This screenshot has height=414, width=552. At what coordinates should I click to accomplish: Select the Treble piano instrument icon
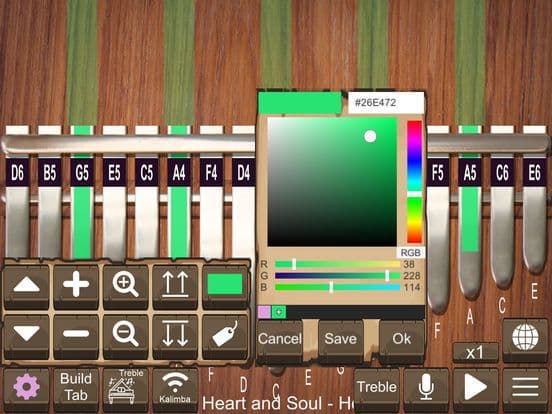tap(126, 389)
